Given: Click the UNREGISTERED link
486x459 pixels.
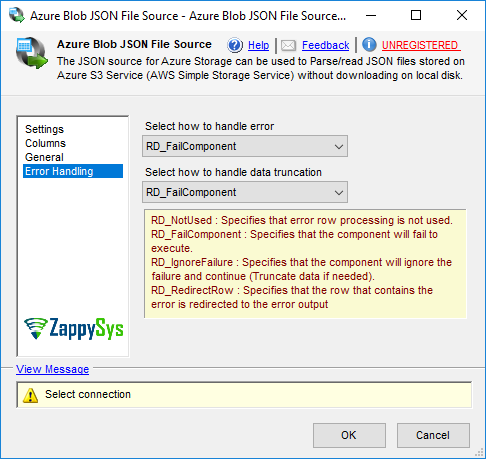Looking at the screenshot, I should click(421, 45).
